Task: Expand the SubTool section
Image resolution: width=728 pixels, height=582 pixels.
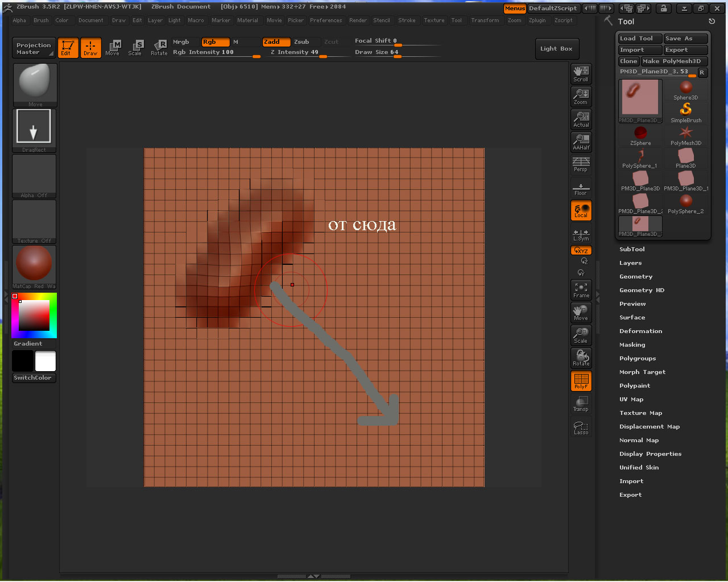Action: (632, 250)
